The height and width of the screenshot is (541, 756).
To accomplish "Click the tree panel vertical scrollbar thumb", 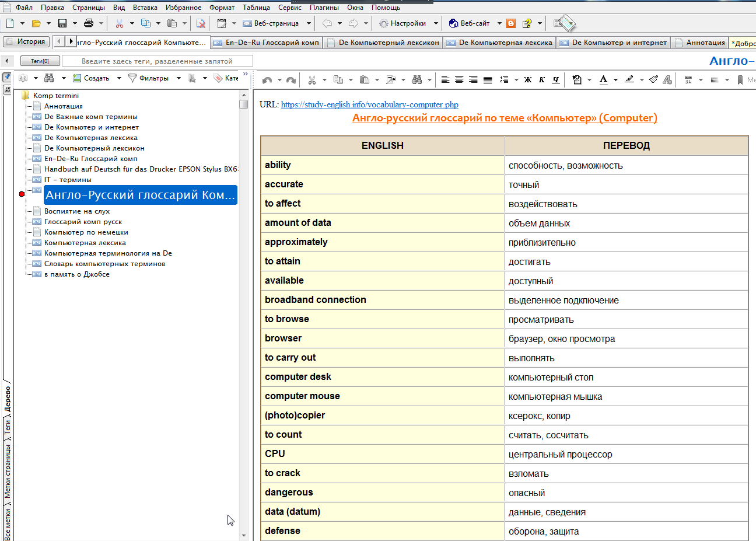I will tap(243, 104).
